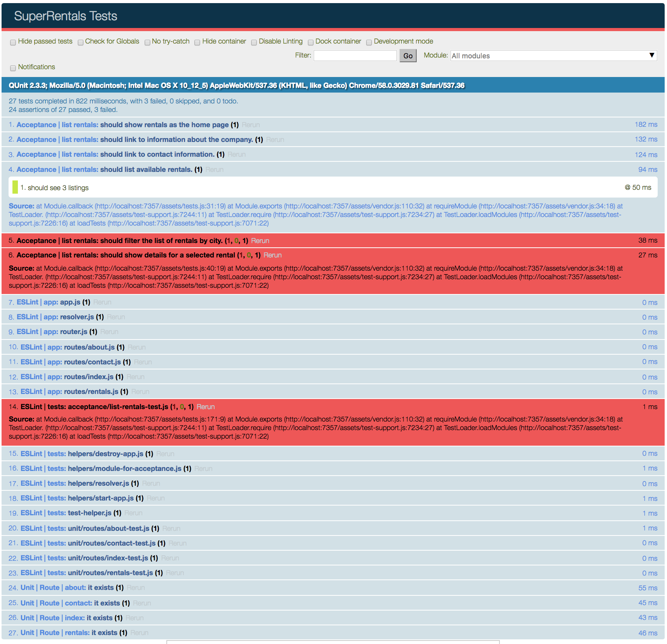
Task: Open the "All modules" dropdown
Action: 553,55
